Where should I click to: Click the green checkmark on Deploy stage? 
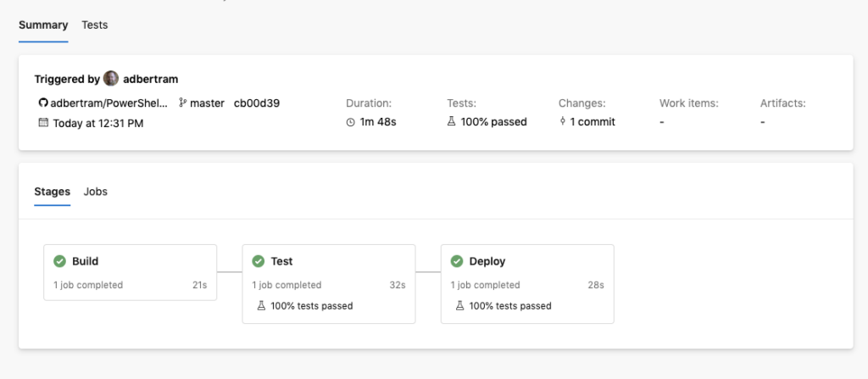[457, 261]
